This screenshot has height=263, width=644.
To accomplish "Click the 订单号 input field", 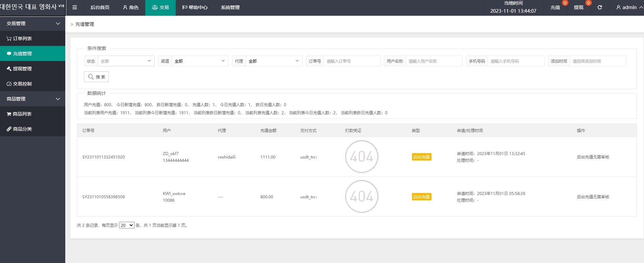I will pos(351,61).
